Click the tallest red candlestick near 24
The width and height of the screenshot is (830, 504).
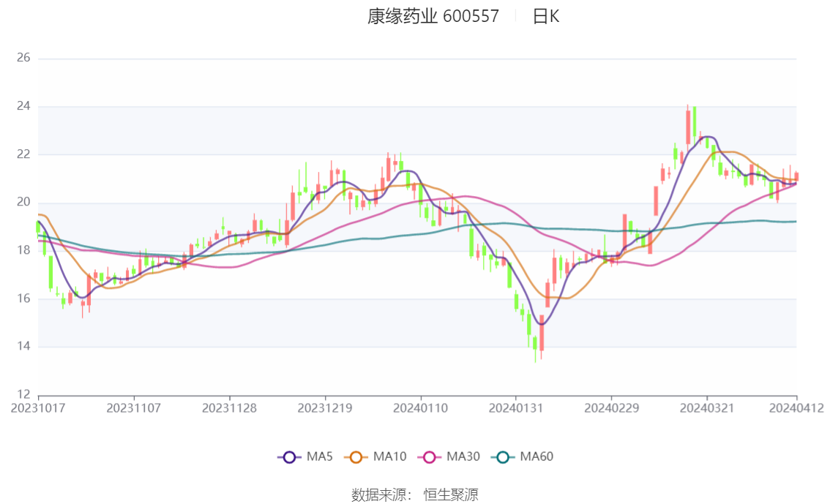(688, 127)
